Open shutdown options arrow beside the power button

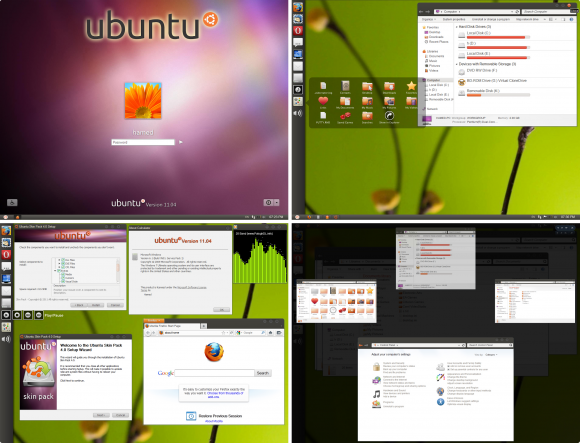(x=276, y=202)
